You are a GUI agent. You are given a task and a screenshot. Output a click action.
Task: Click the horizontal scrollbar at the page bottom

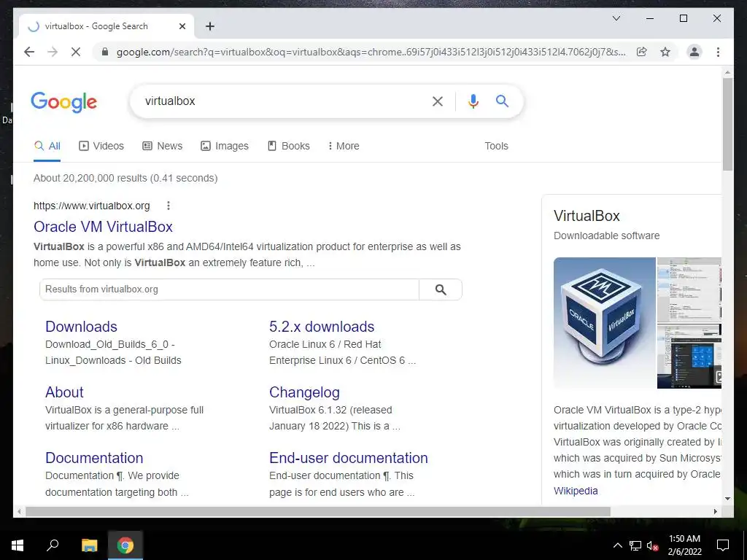pos(318,511)
